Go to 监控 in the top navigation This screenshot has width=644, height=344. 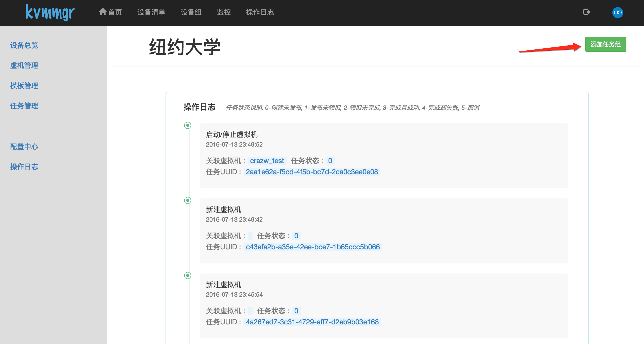coord(224,12)
